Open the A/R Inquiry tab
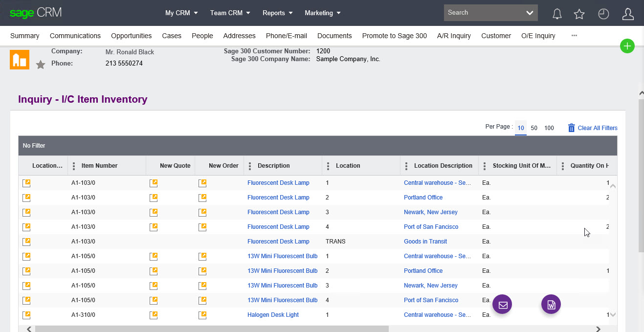Image resolution: width=644 pixels, height=332 pixels. pyautogui.click(x=454, y=36)
